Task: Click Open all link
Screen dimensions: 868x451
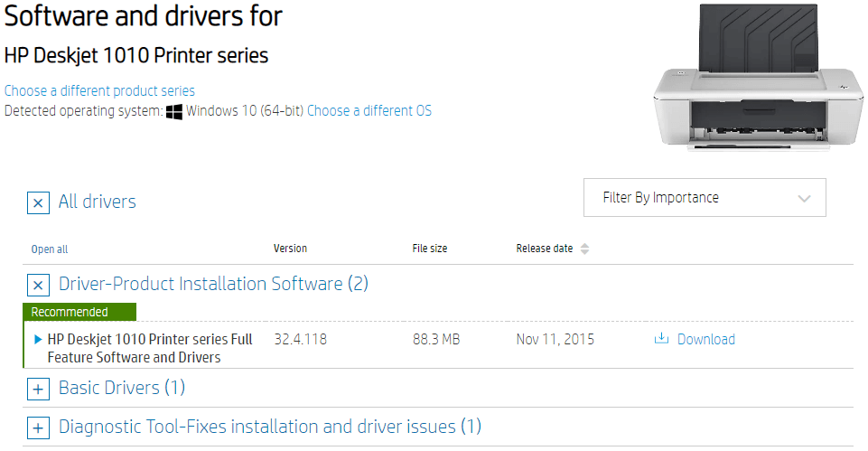Action: pos(50,249)
